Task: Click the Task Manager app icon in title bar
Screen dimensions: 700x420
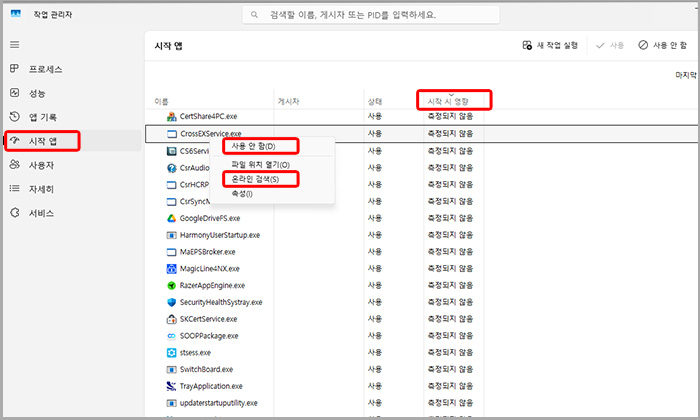Action: click(16, 14)
